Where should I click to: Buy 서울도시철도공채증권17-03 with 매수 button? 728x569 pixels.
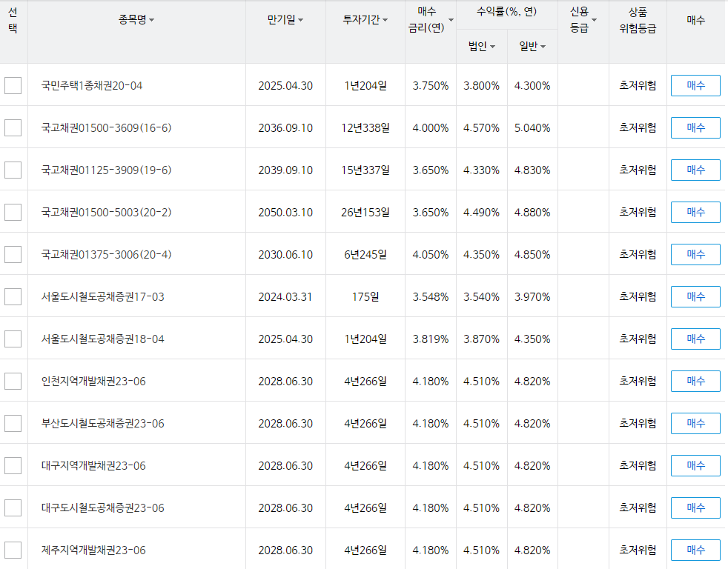pos(695,296)
